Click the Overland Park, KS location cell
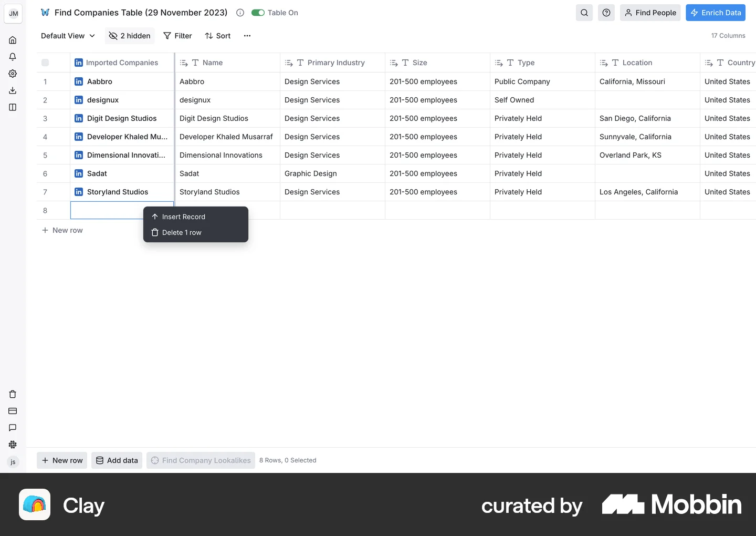The height and width of the screenshot is (536, 756). tap(647, 155)
